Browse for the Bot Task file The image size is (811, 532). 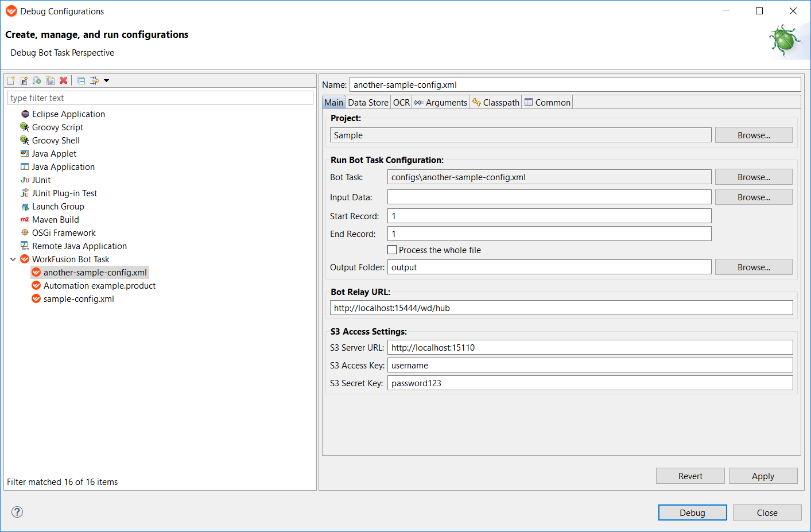(x=754, y=177)
